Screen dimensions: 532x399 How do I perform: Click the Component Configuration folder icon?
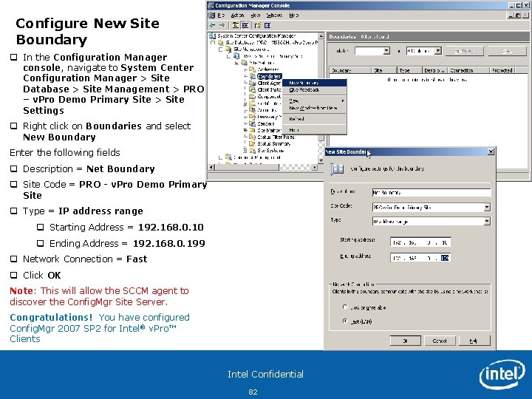pos(252,96)
